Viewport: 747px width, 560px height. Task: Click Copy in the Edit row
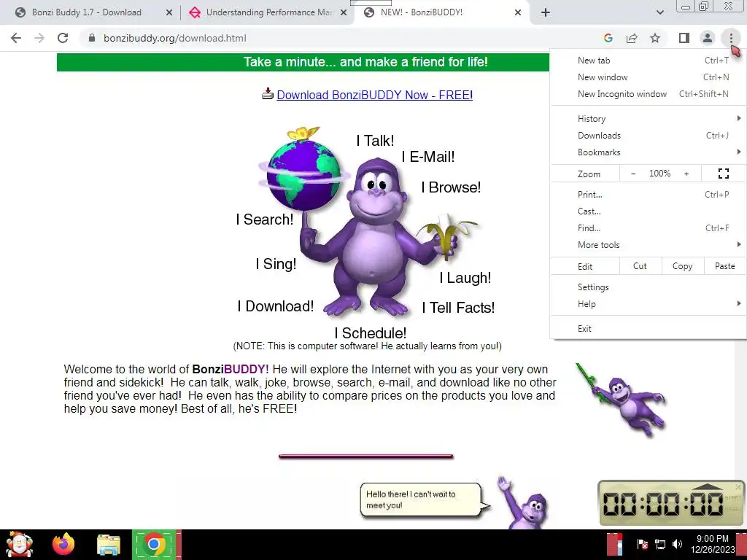pyautogui.click(x=682, y=266)
